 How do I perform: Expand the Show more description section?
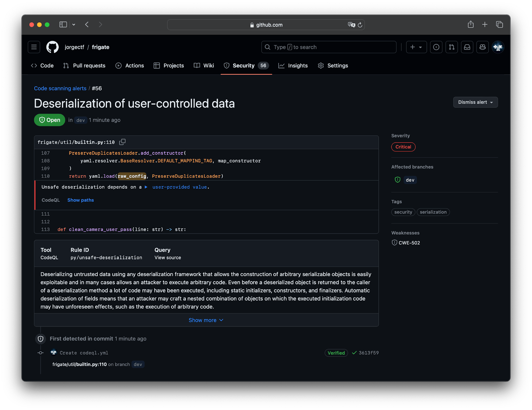(206, 320)
